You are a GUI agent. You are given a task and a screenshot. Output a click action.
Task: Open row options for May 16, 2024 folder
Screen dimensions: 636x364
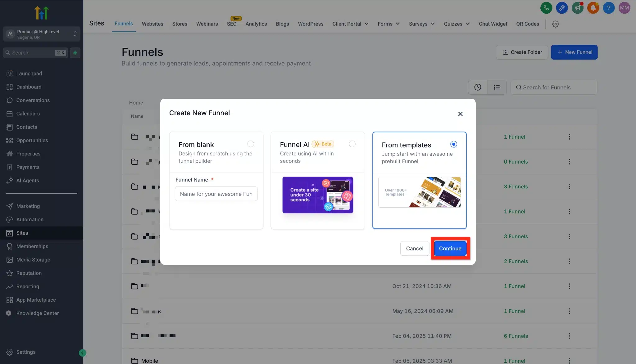click(x=570, y=311)
